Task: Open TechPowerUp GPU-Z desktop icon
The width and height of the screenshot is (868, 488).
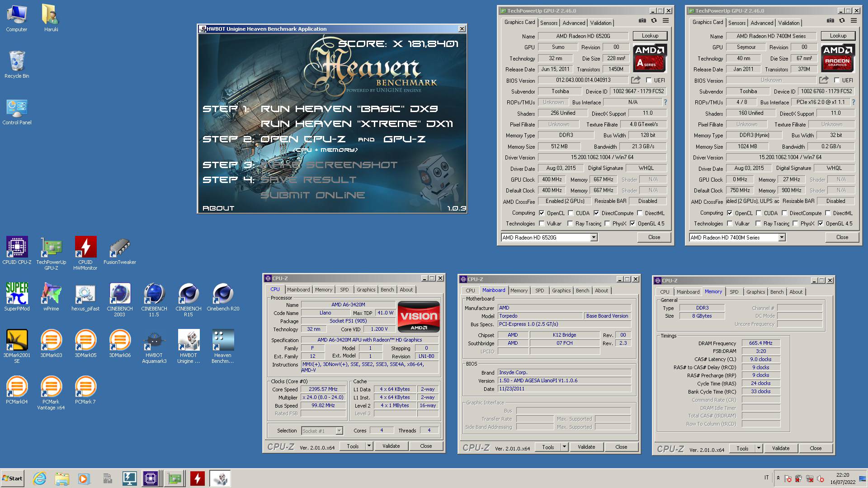Action: (51, 253)
